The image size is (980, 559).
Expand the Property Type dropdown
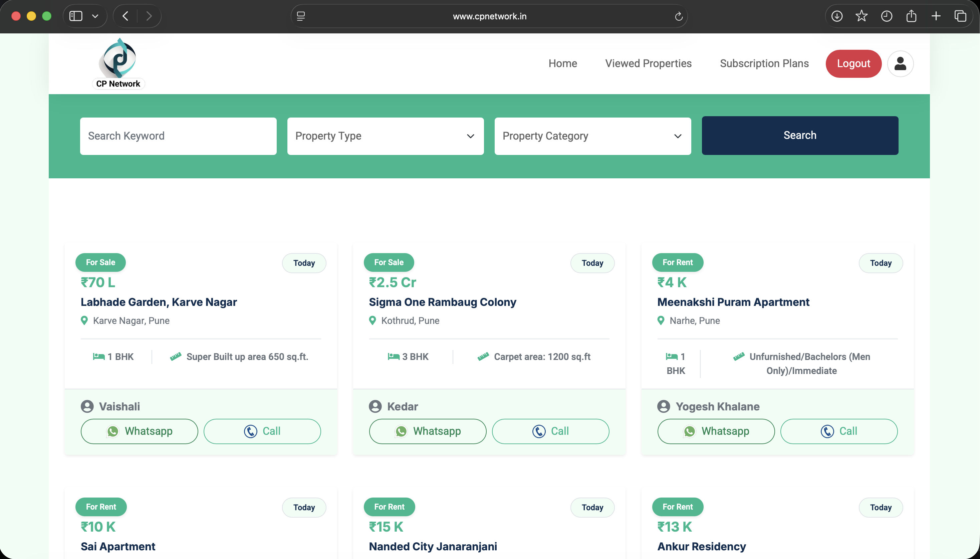pyautogui.click(x=385, y=136)
